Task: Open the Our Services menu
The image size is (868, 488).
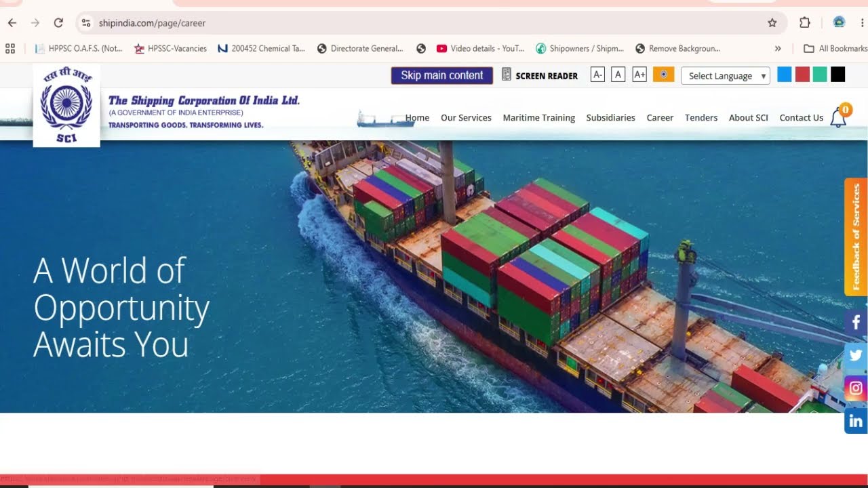Action: 466,118
